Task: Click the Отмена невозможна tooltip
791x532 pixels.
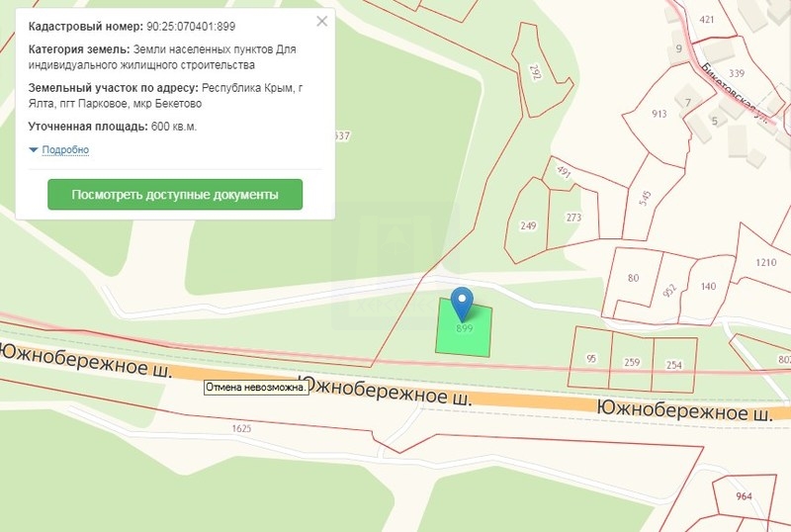Action: 256,388
